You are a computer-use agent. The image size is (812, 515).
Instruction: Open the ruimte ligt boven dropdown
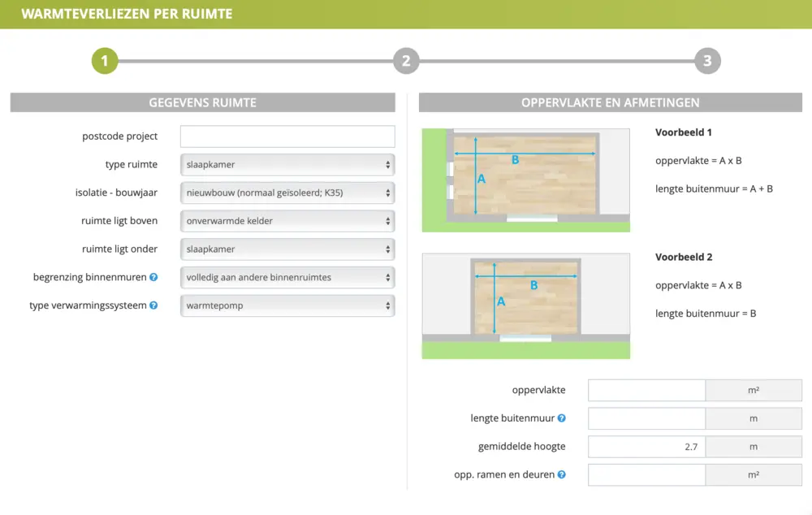click(x=287, y=221)
